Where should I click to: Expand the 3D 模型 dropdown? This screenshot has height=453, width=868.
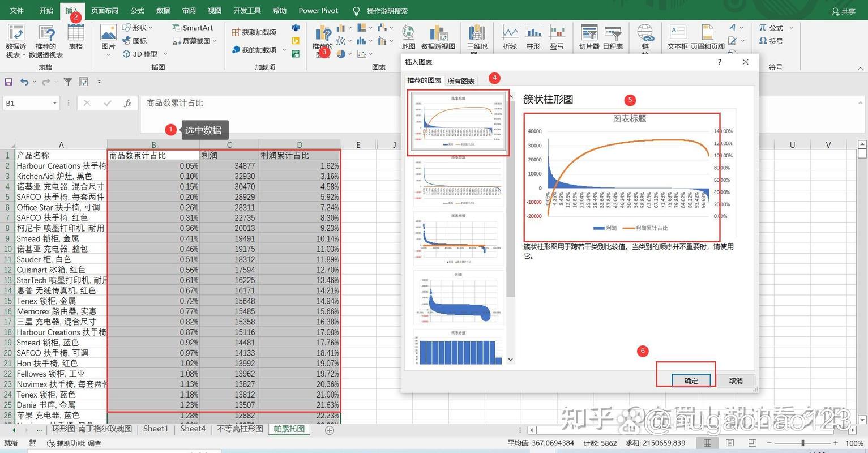(x=165, y=54)
